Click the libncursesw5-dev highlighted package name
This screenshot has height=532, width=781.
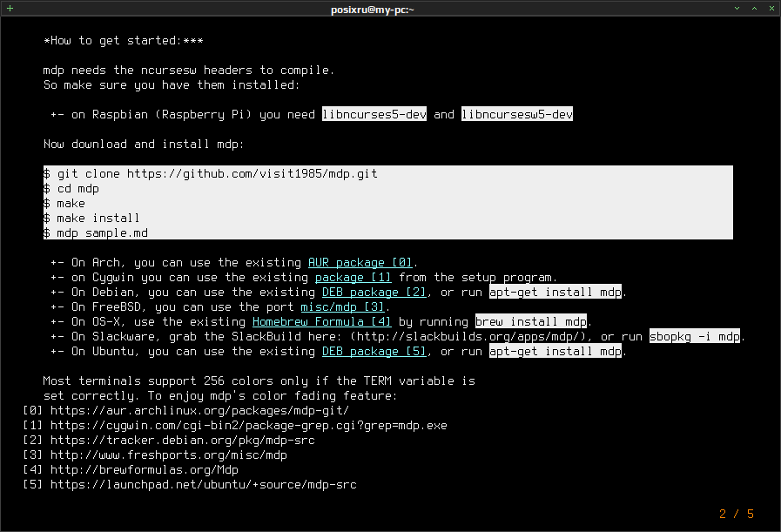click(x=517, y=115)
